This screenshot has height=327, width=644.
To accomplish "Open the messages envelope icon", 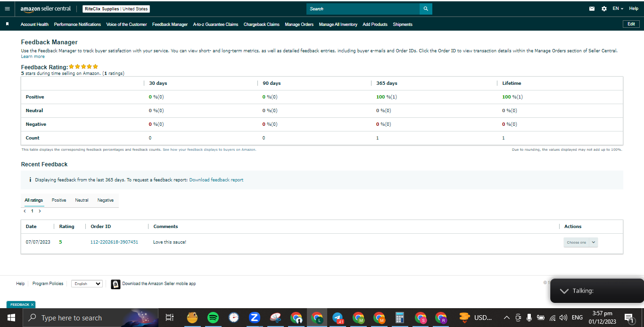I will coord(592,8).
